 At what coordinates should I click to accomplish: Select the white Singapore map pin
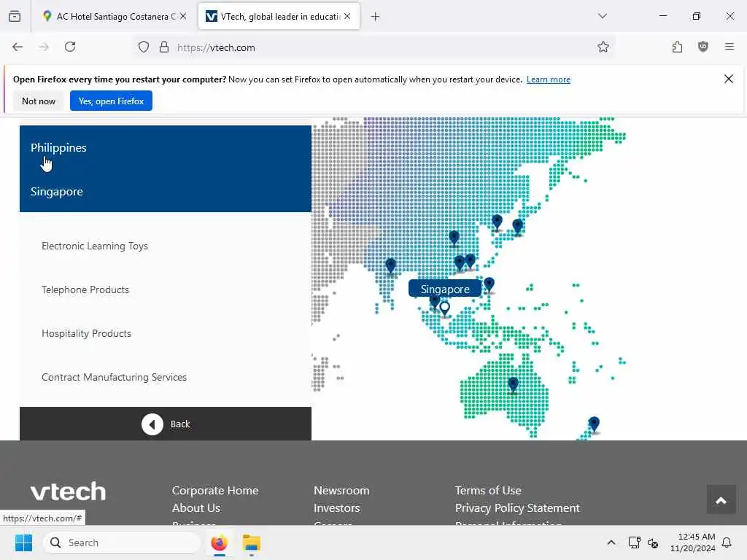click(x=445, y=308)
